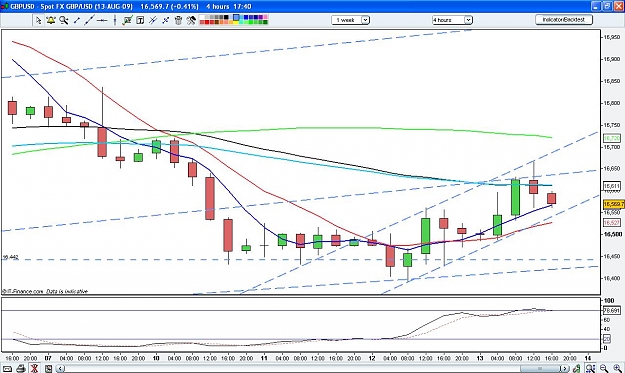Pick the black color swatch

[x=226, y=17]
